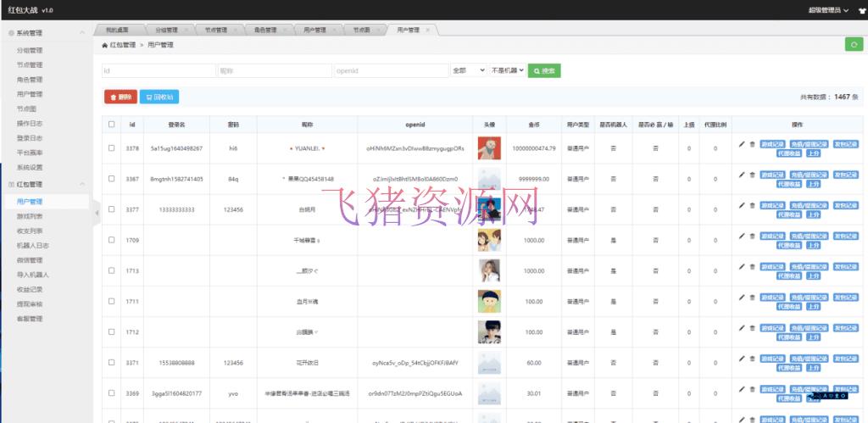Delete user 1709 using its trash icon
This screenshot has width=868, height=423.
pos(753,236)
